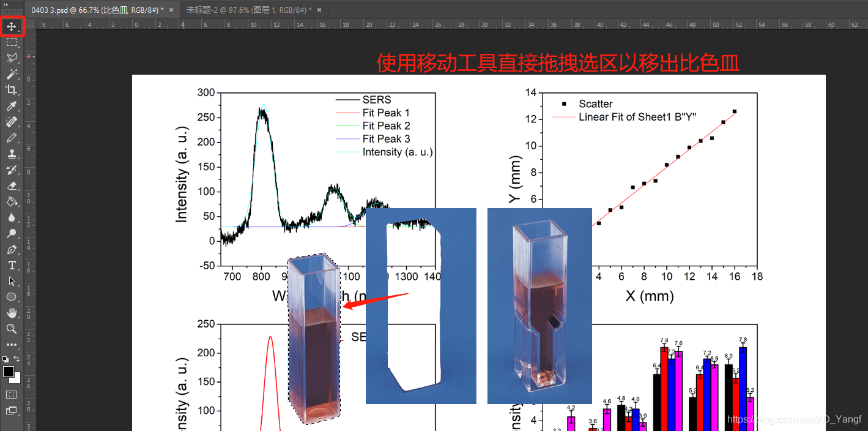This screenshot has height=431, width=868.
Task: Click the blue photo with cuvette removed
Action: [x=421, y=306]
